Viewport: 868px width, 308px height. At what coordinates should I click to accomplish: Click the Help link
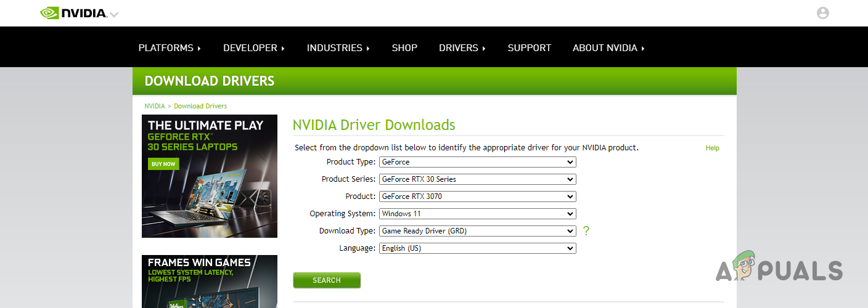712,148
